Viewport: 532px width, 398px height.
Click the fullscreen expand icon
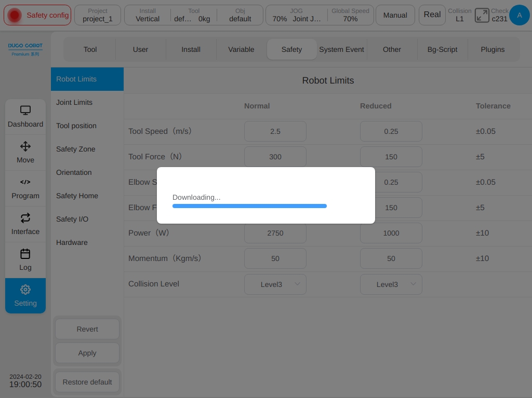(x=482, y=15)
